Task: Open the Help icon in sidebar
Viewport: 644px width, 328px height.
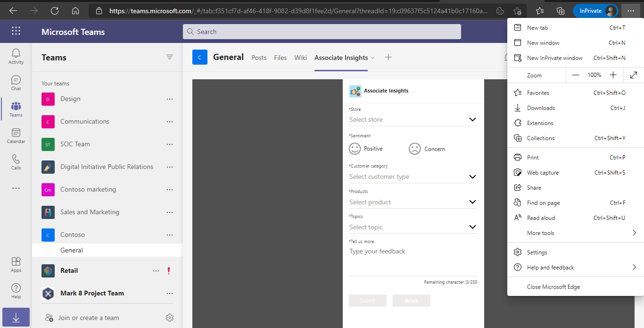Action: [16, 291]
